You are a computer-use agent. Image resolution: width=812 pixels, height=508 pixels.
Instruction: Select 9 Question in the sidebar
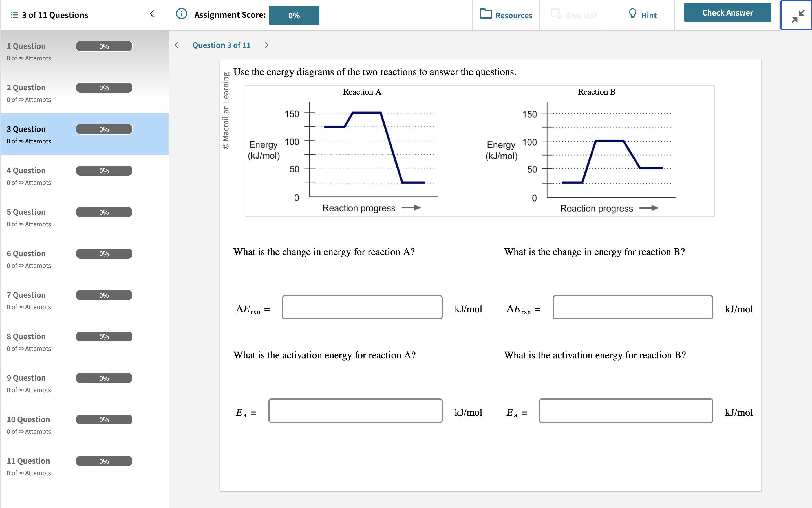click(85, 383)
